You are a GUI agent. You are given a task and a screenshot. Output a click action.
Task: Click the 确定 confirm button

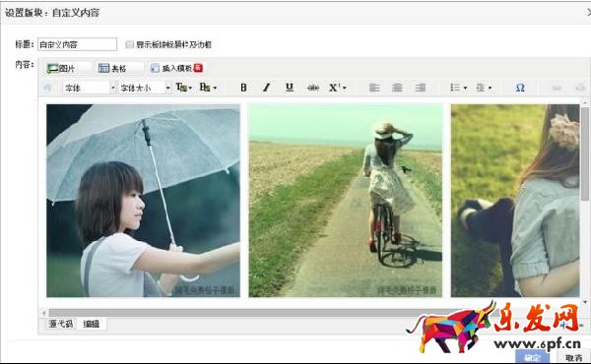[x=532, y=357]
